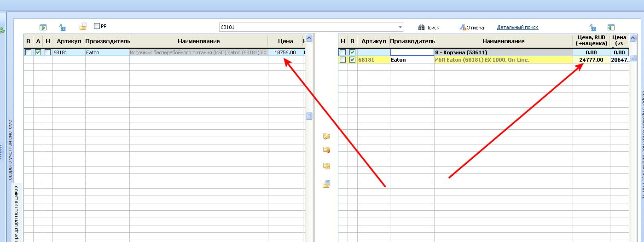Click the ИБП Eaton (68181) EX 1000 name cell
The width and height of the screenshot is (644, 242).
tap(504, 60)
